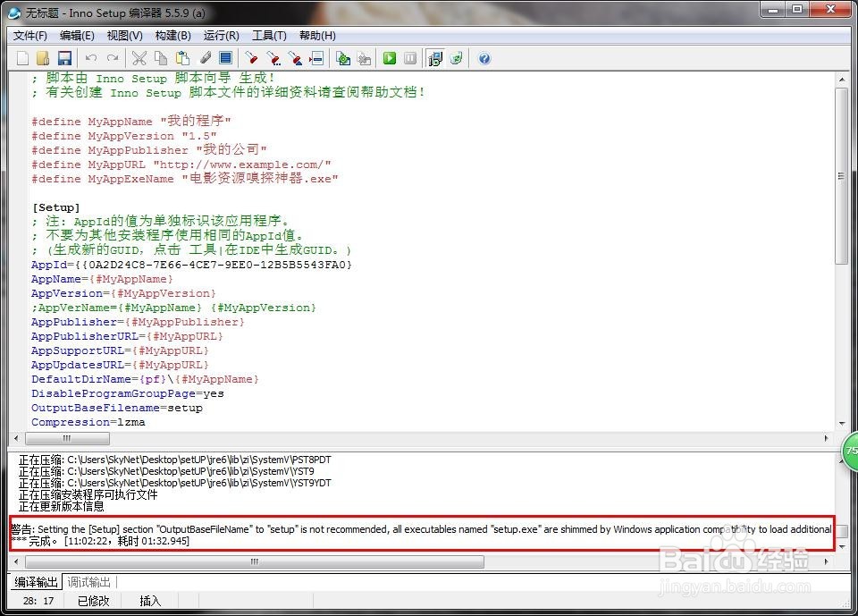Open the 文件(F) menu

[30, 36]
